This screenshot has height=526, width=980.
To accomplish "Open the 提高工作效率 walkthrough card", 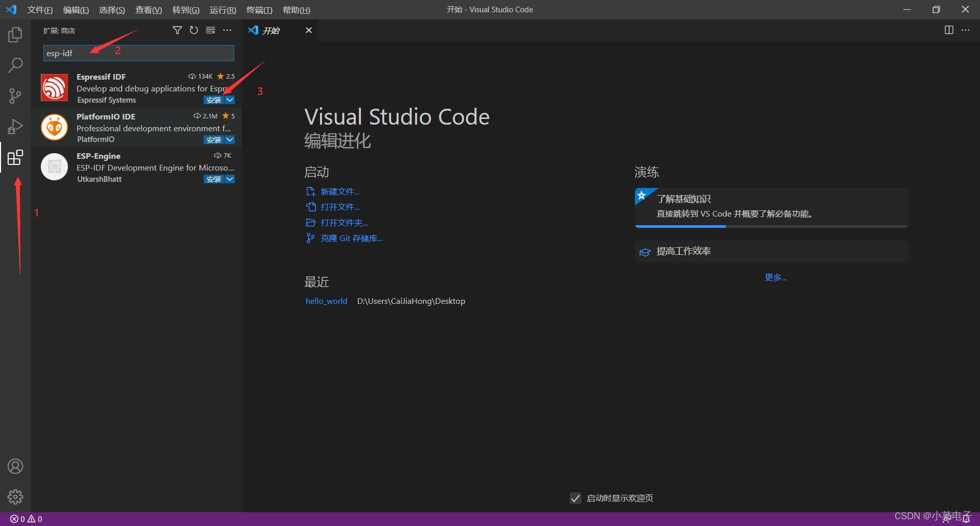I will 771,251.
